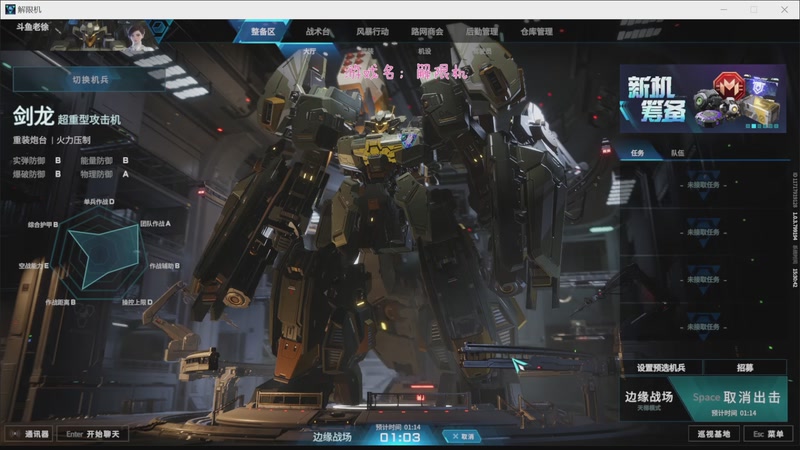800x450 pixels.
Task: Select the second banner page indicator dot
Action: (x=753, y=126)
